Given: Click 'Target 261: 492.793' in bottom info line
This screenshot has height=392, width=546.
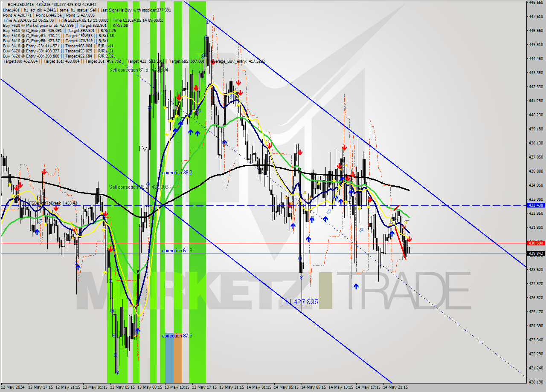Looking at the screenshot, I should [x=103, y=61].
